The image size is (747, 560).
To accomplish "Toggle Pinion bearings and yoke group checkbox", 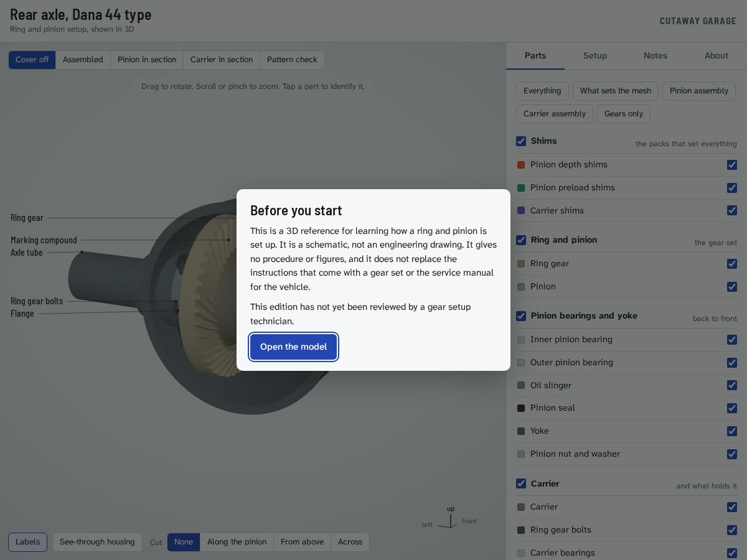I will pos(521,316).
